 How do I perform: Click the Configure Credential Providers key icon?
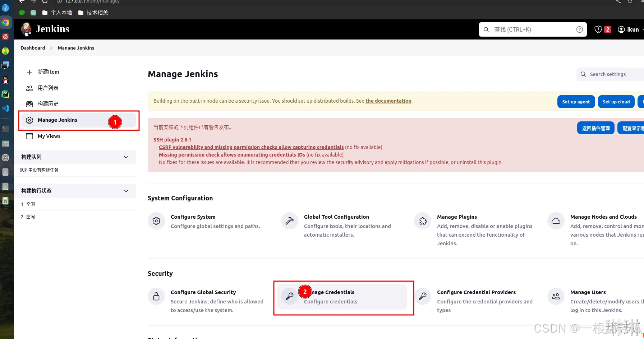coord(423,296)
